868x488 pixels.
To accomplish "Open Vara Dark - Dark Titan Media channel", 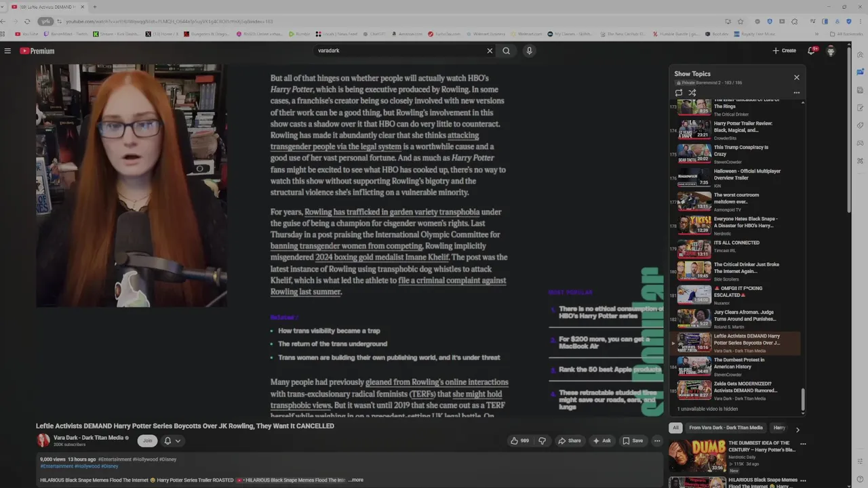I will [x=88, y=438].
